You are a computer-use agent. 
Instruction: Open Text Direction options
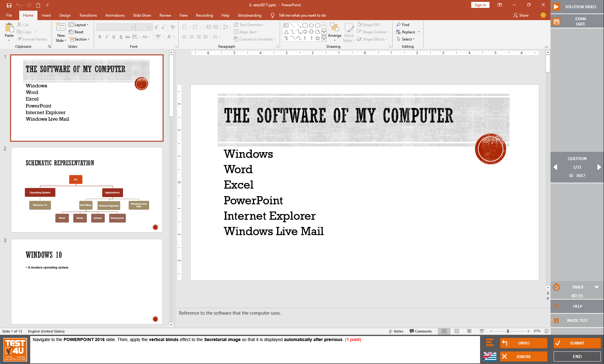click(249, 25)
